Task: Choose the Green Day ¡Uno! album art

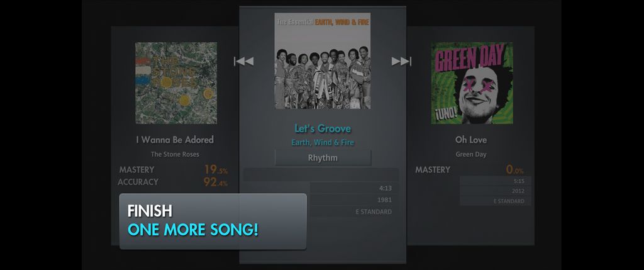Action: [472, 83]
